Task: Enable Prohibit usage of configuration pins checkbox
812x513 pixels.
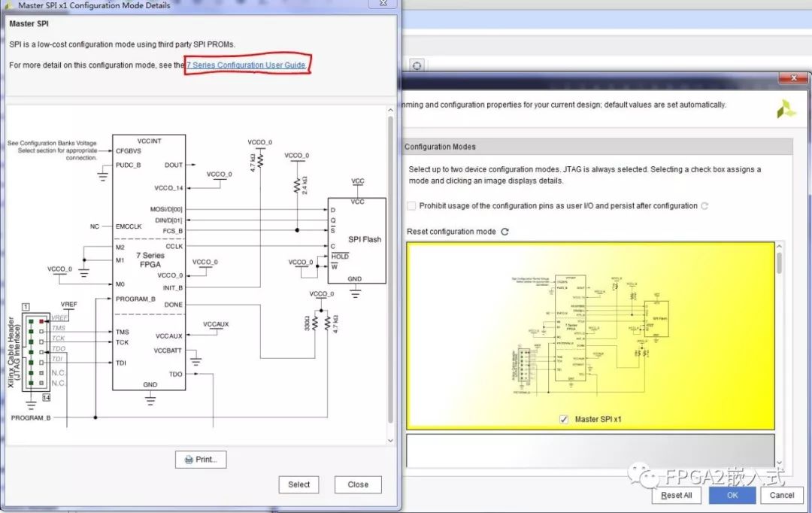Action: coord(412,205)
